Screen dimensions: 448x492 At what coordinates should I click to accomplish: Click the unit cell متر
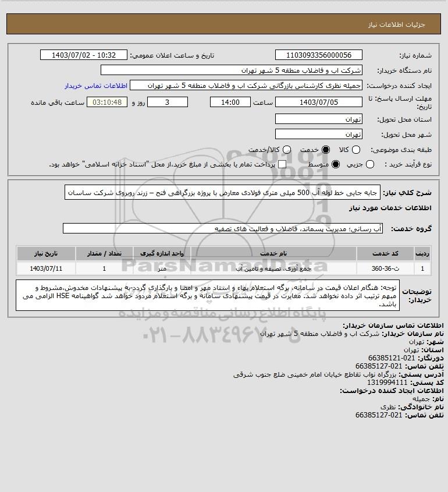[x=162, y=268]
